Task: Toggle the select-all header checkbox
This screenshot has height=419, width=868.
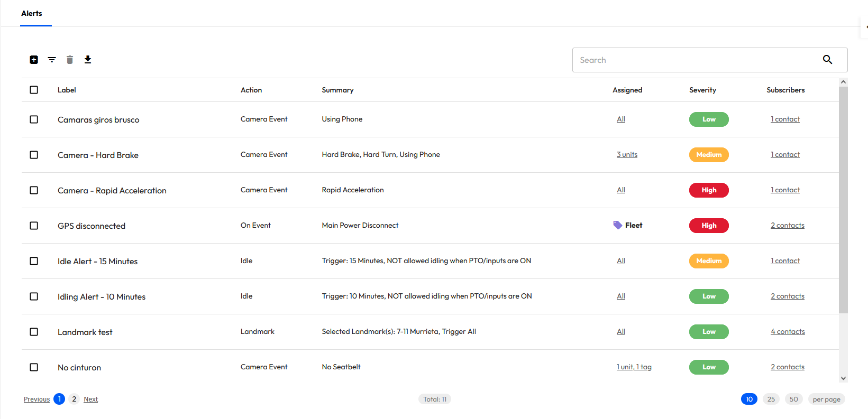Action: click(x=34, y=90)
